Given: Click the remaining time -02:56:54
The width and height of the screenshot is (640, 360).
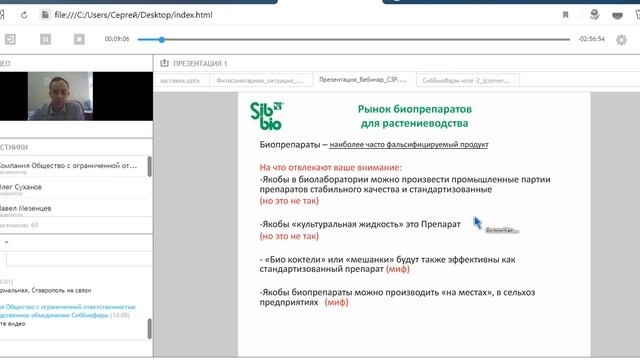Looking at the screenshot, I should (x=591, y=39).
